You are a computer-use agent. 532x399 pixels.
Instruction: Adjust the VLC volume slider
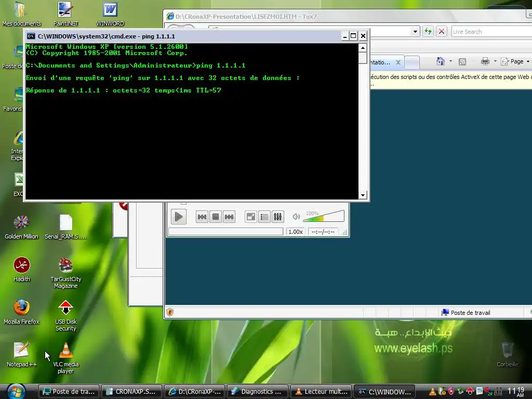pyautogui.click(x=323, y=216)
